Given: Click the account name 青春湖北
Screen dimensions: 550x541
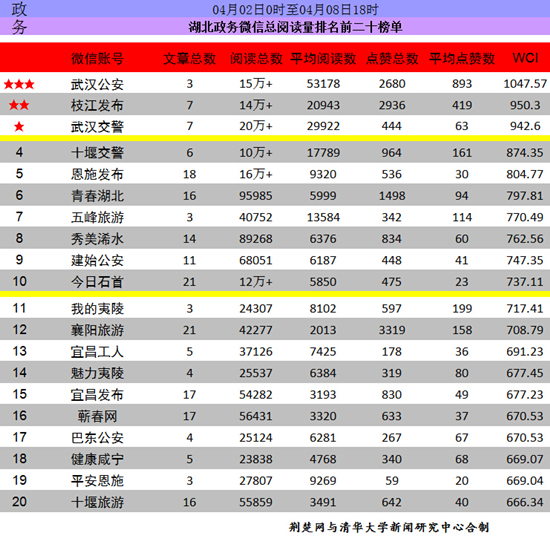Looking at the screenshot, I should click(97, 196).
